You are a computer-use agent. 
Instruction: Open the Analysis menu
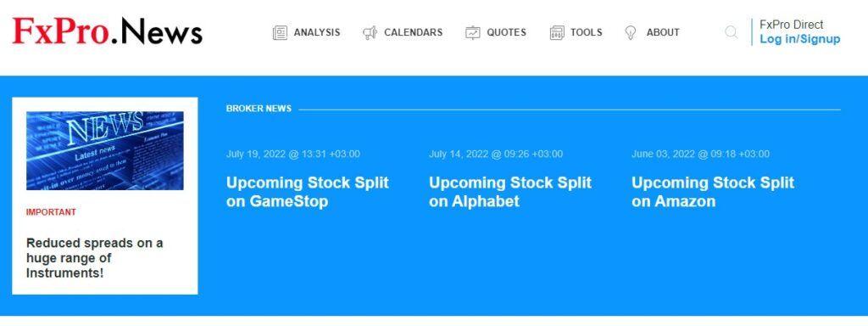[x=317, y=33]
